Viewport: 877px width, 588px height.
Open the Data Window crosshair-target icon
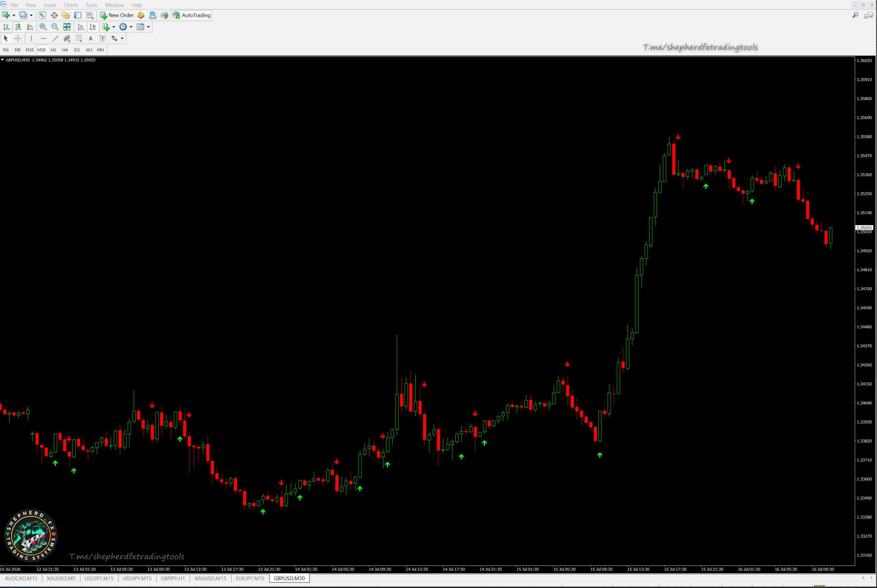(x=54, y=15)
